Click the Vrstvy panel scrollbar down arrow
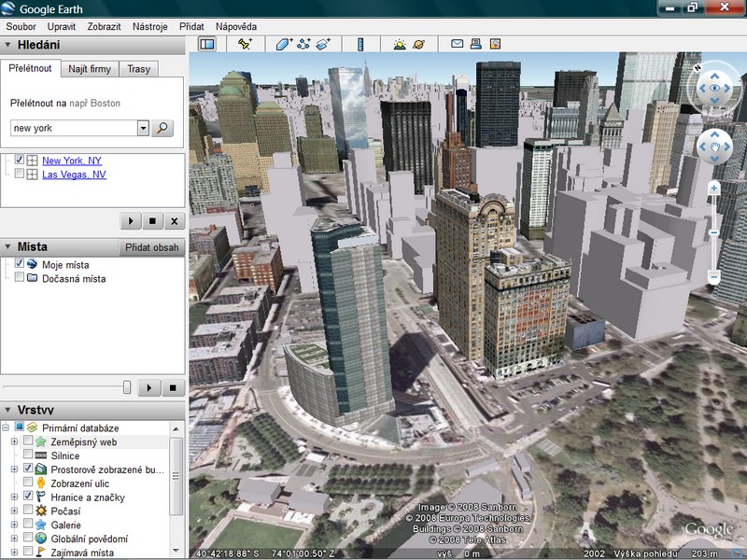This screenshot has width=747, height=560. pos(176,551)
